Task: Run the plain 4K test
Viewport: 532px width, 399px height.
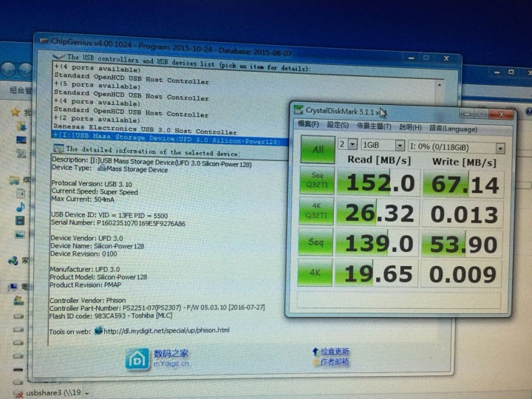Action: 315,273
